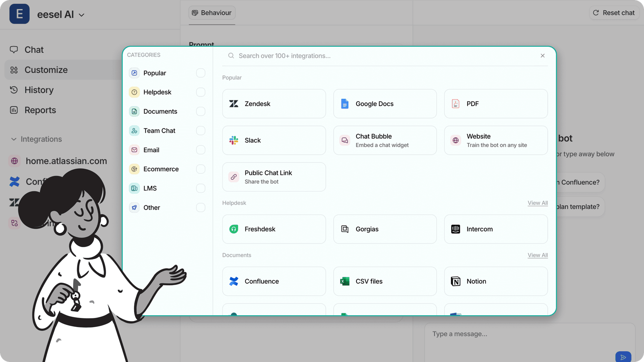644x362 pixels.
Task: Select Customize in the sidebar menu
Action: coord(46,70)
